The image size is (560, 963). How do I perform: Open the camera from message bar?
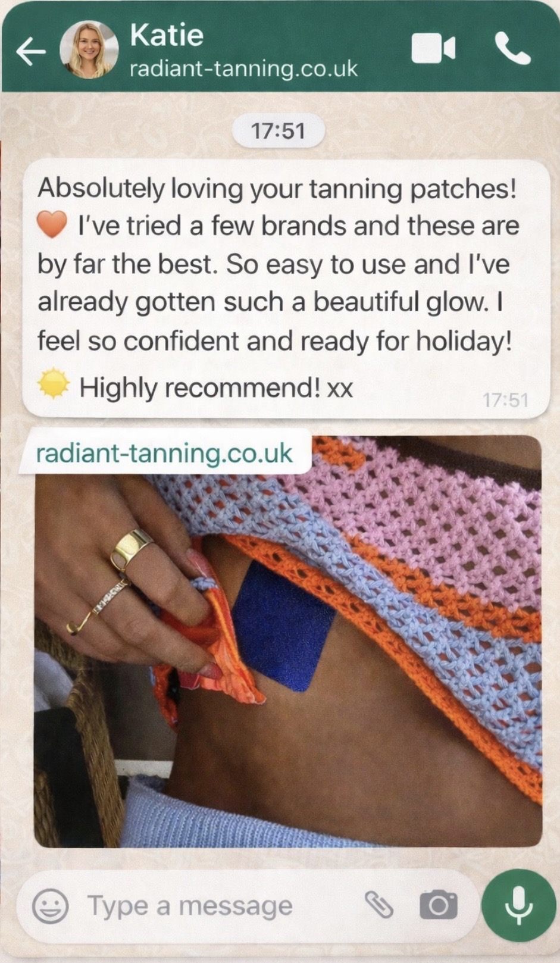[x=439, y=905]
